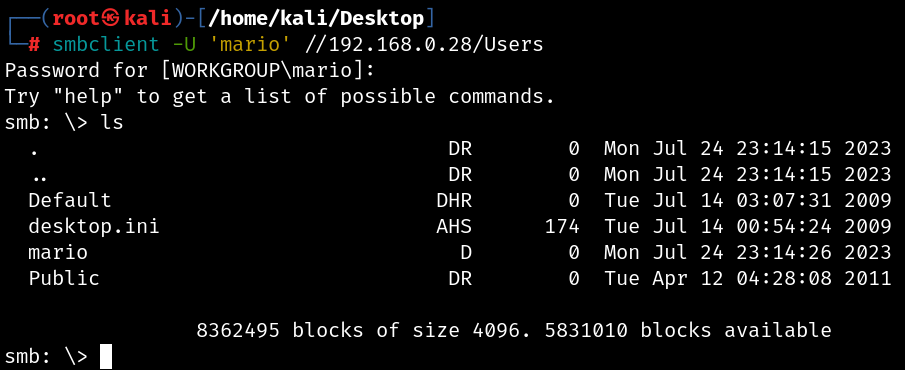Viewport: 905px width, 370px height.
Task: Select the Default directory entry
Action: coord(70,200)
